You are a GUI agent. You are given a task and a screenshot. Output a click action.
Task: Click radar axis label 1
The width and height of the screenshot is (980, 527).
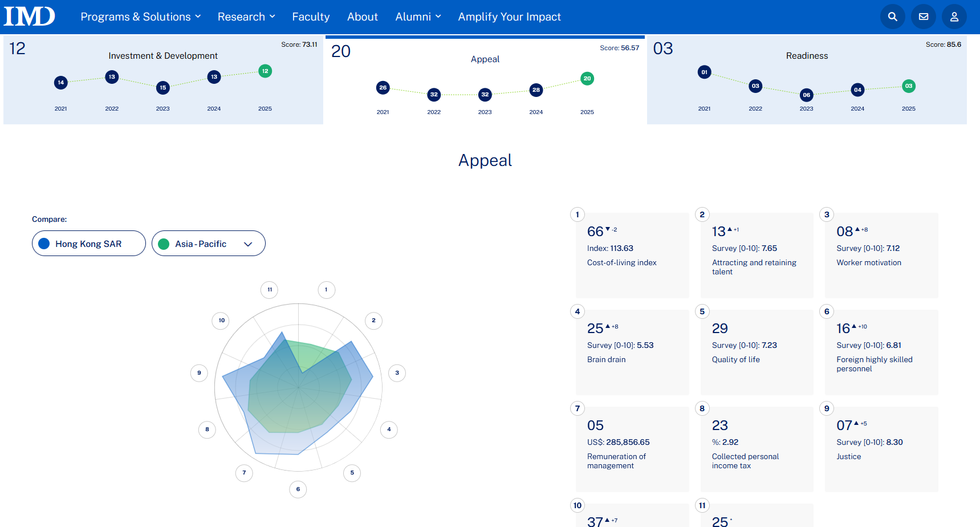(327, 290)
